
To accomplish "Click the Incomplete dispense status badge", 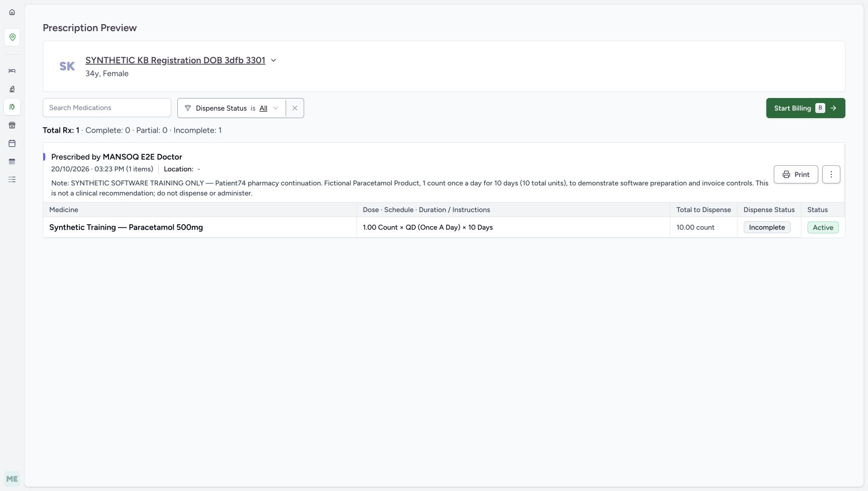I will 767,227.
